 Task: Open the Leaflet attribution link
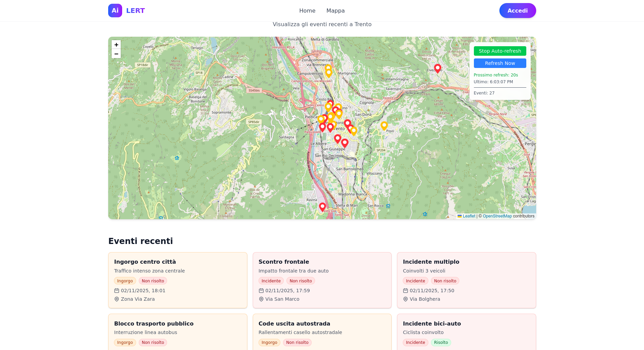[469, 216]
